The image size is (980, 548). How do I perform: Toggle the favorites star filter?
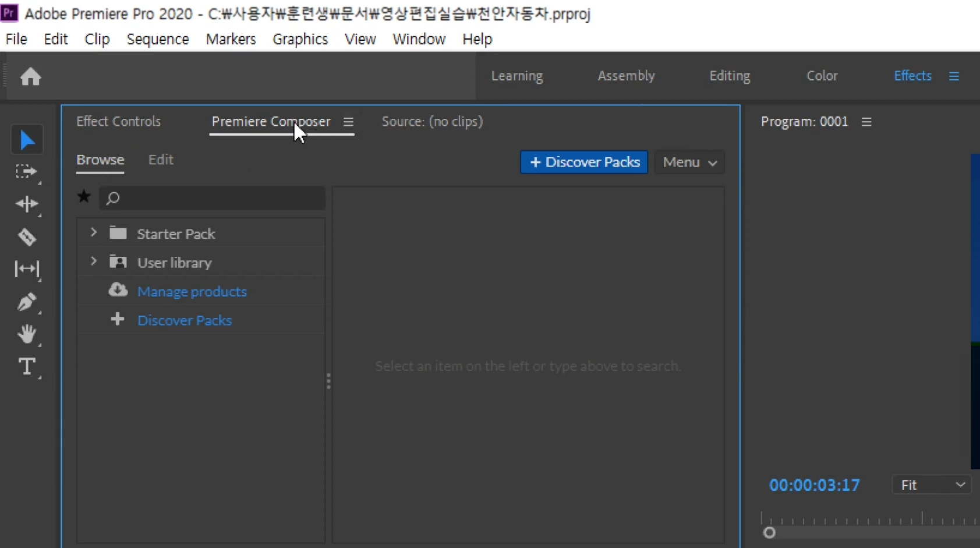pos(84,197)
